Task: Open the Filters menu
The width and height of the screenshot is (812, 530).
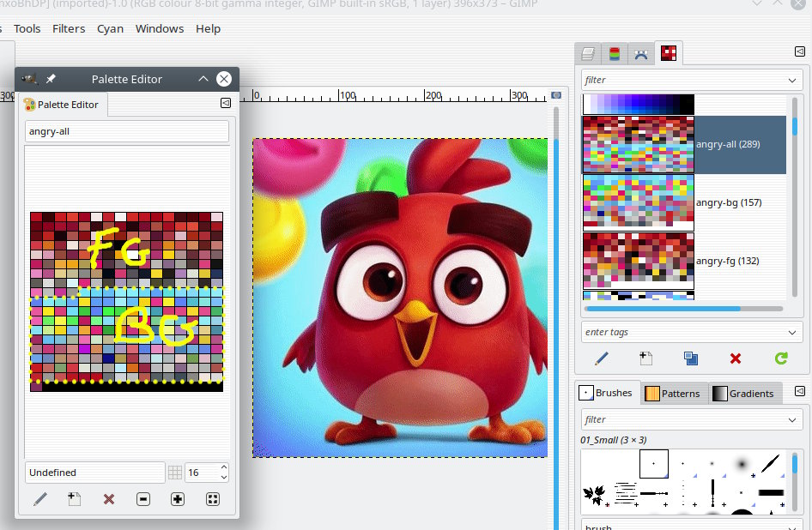Action: point(69,28)
